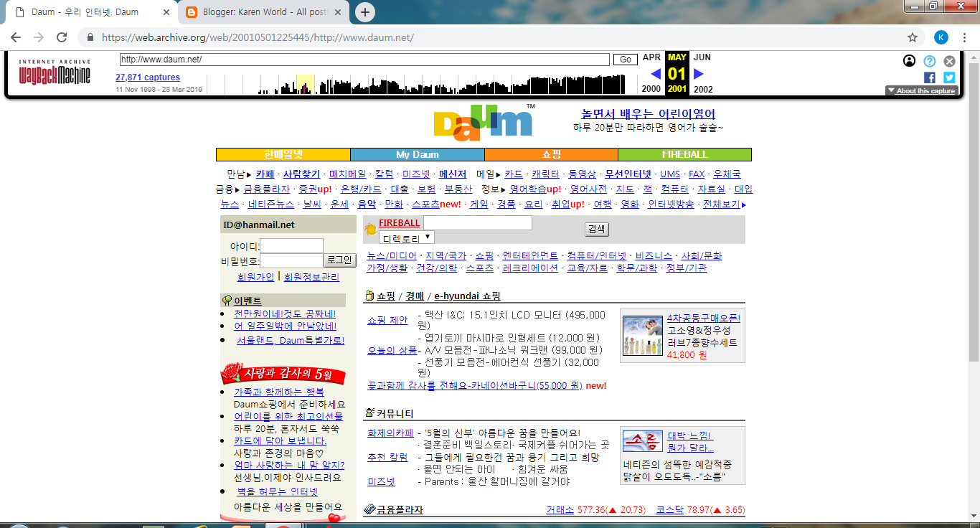Viewport: 980px width, 528px height.
Task: Open the 쇼핑 orange tab
Action: click(x=551, y=154)
